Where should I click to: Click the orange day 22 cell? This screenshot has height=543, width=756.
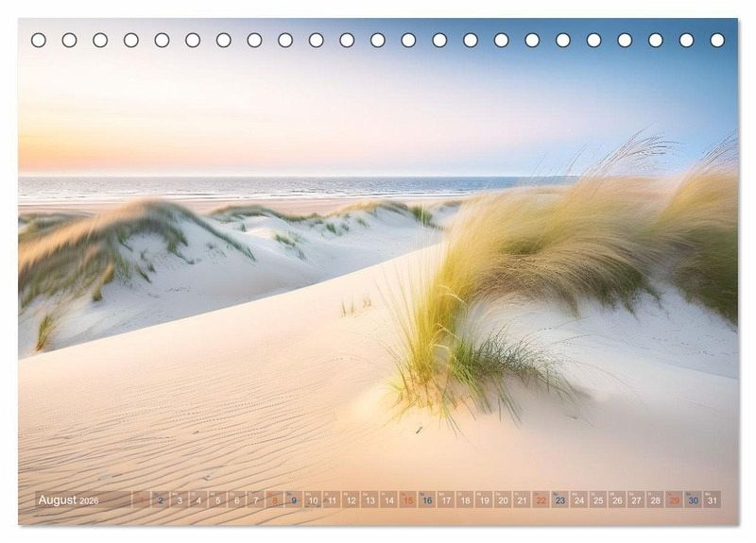[541, 500]
